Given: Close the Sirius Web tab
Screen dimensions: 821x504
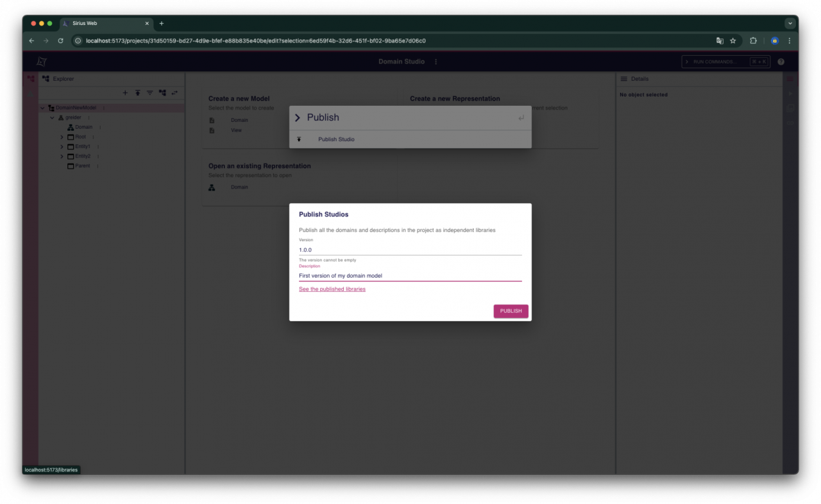Looking at the screenshot, I should pos(147,23).
